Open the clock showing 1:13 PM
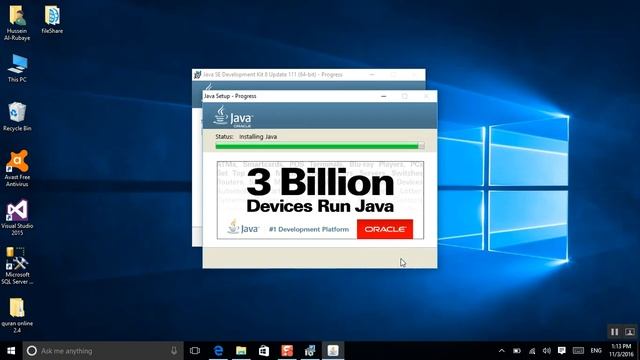The height and width of the screenshot is (360, 640). click(x=621, y=351)
